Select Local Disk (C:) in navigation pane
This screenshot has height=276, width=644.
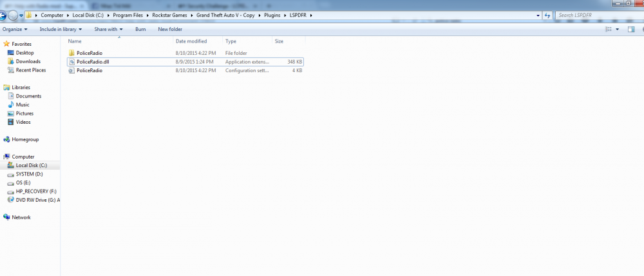tap(31, 165)
